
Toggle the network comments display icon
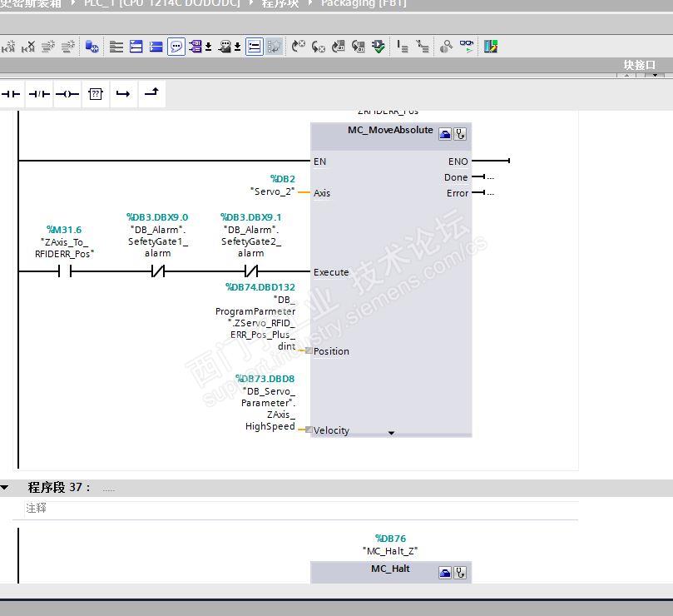tap(255, 46)
